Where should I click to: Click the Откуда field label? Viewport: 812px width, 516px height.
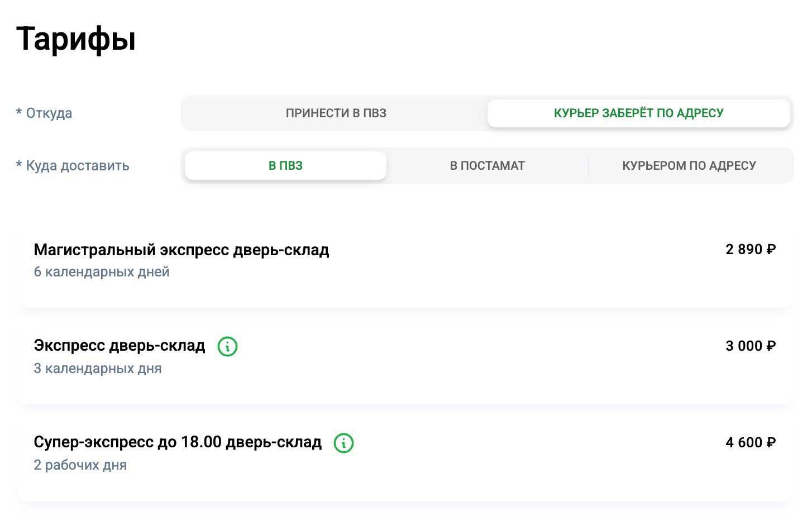49,113
